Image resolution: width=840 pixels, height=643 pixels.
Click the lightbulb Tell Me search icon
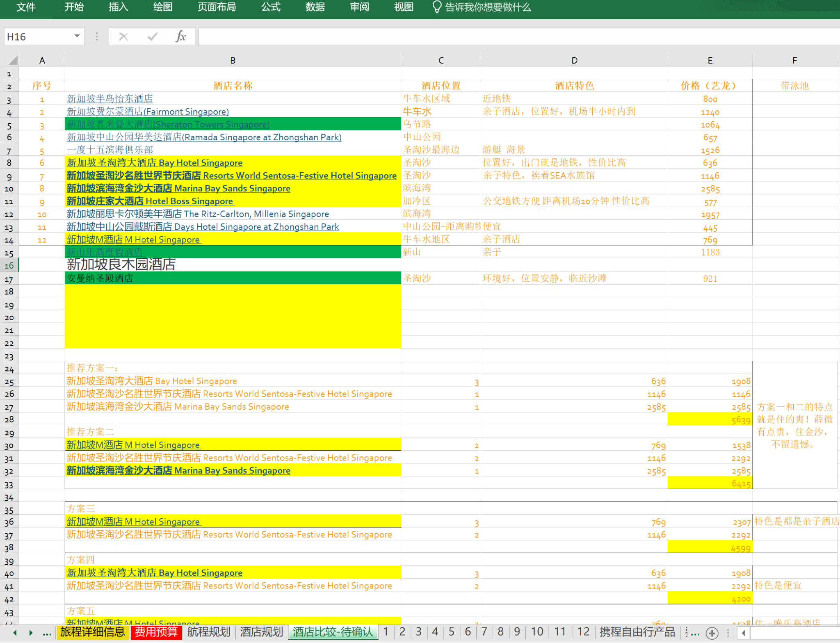click(437, 7)
